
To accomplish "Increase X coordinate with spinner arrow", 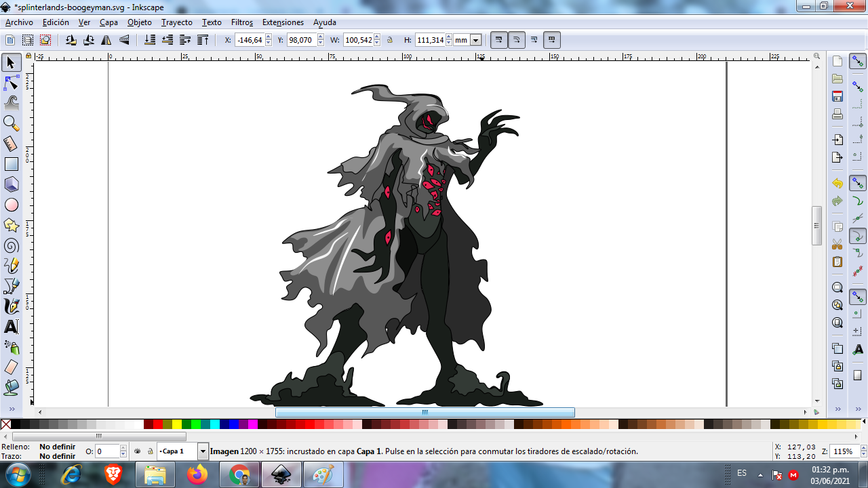I will [x=269, y=37].
